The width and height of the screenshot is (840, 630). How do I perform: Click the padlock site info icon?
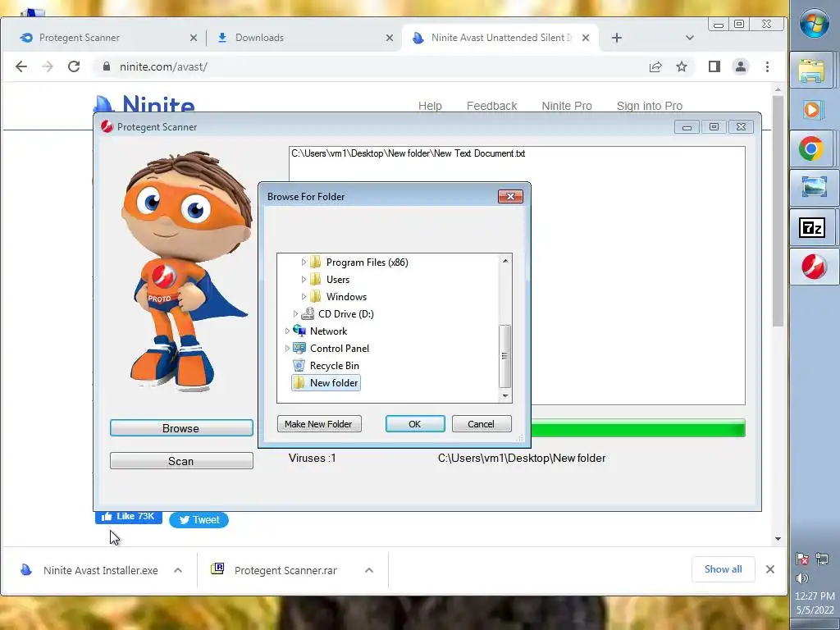tap(107, 66)
